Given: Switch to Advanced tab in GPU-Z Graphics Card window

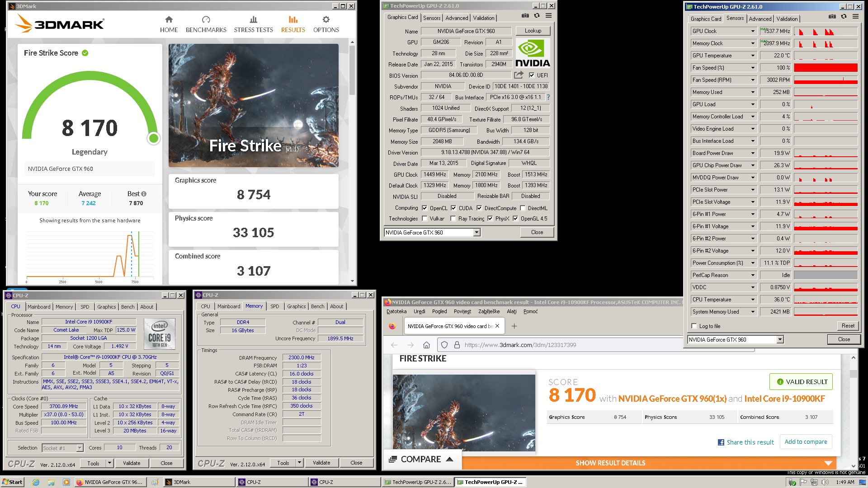Looking at the screenshot, I should tap(457, 18).
